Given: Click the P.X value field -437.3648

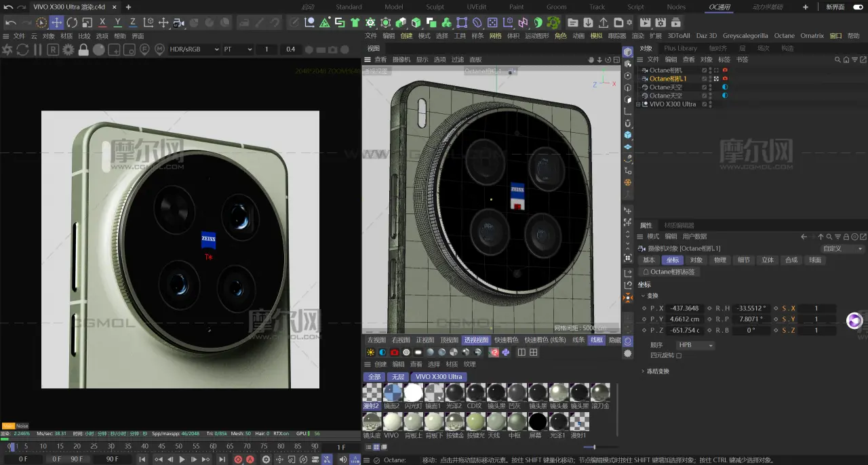Looking at the screenshot, I should (x=684, y=308).
